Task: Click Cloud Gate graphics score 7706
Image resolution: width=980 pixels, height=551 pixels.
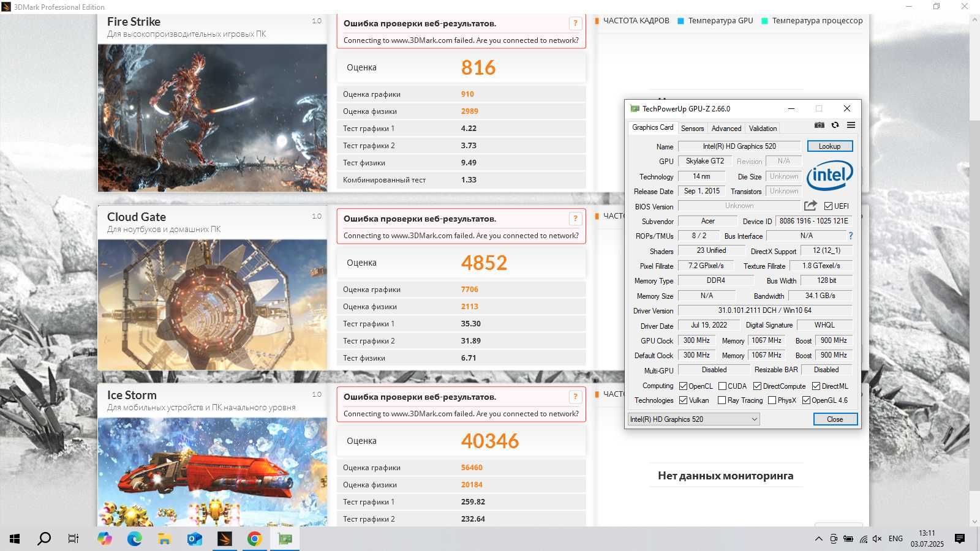Action: click(470, 290)
